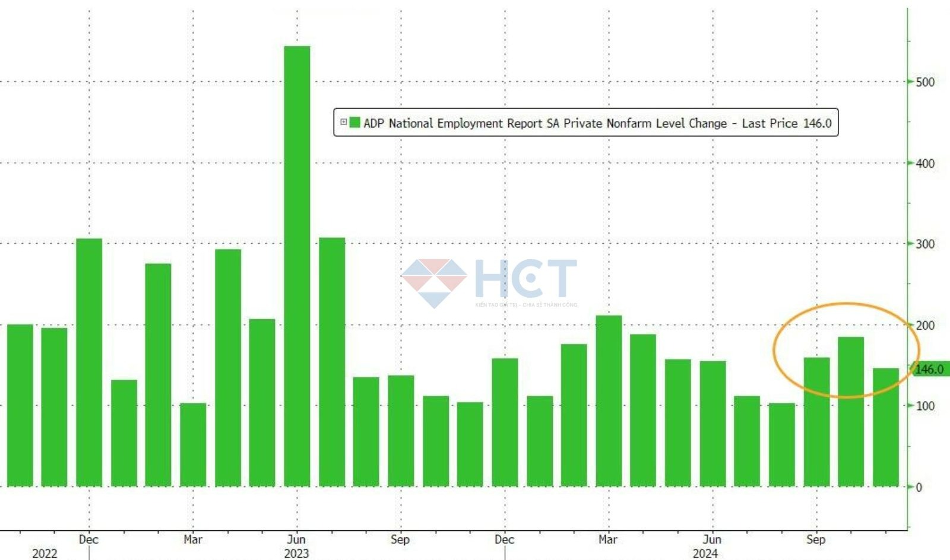Viewport: 950px width, 560px height.
Task: Click the green legend color swatch
Action: coord(354,123)
